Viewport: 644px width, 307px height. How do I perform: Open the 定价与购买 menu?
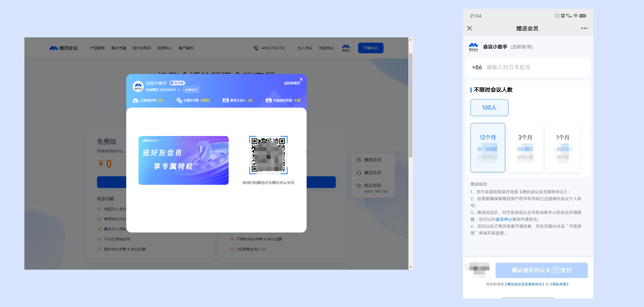(142, 48)
